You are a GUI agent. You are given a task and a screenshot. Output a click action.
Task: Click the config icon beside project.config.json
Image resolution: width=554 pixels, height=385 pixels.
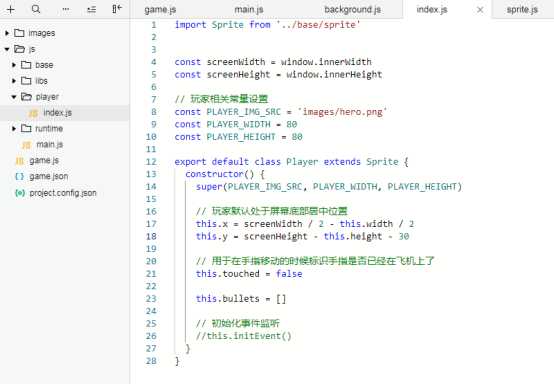coord(20,193)
